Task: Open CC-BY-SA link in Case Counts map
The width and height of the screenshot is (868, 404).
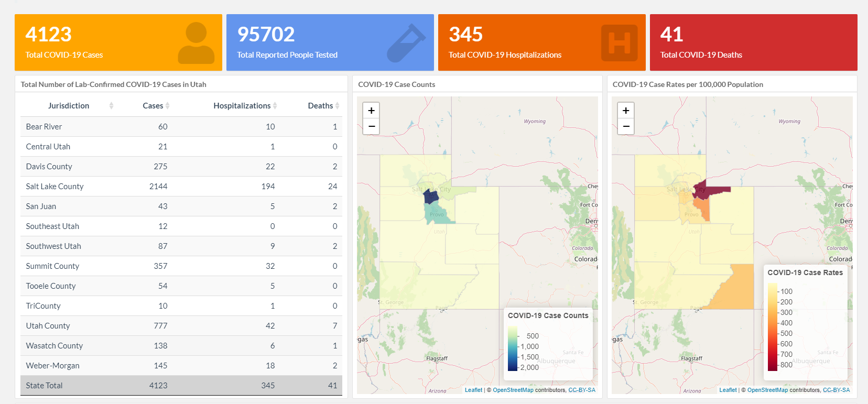Action: coord(582,390)
